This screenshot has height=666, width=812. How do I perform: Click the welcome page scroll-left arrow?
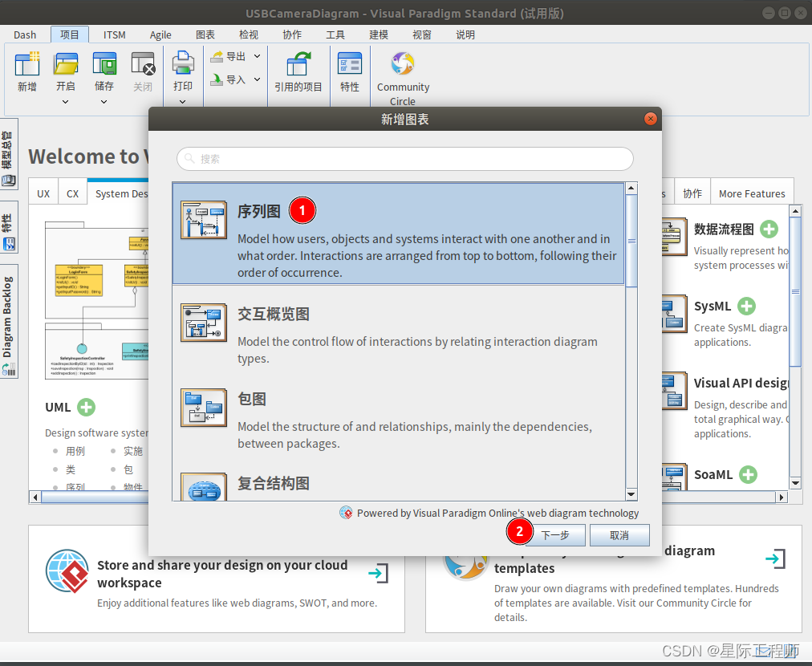point(35,497)
